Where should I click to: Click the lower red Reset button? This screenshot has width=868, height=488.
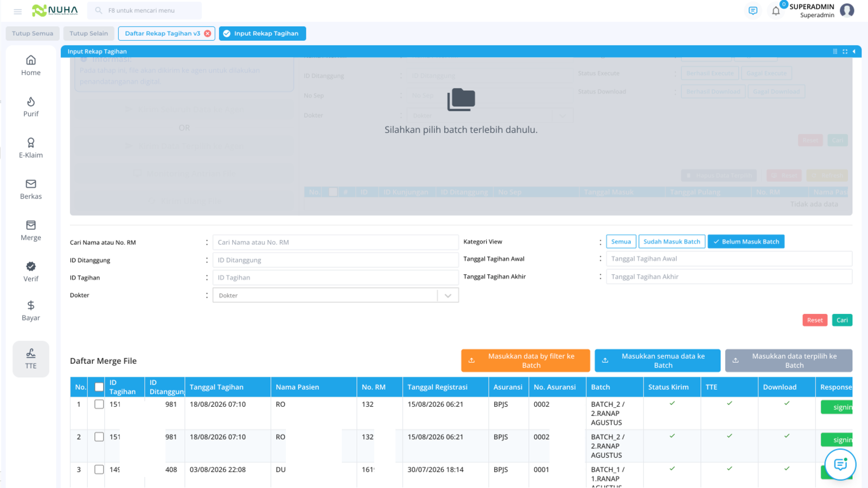tap(815, 320)
